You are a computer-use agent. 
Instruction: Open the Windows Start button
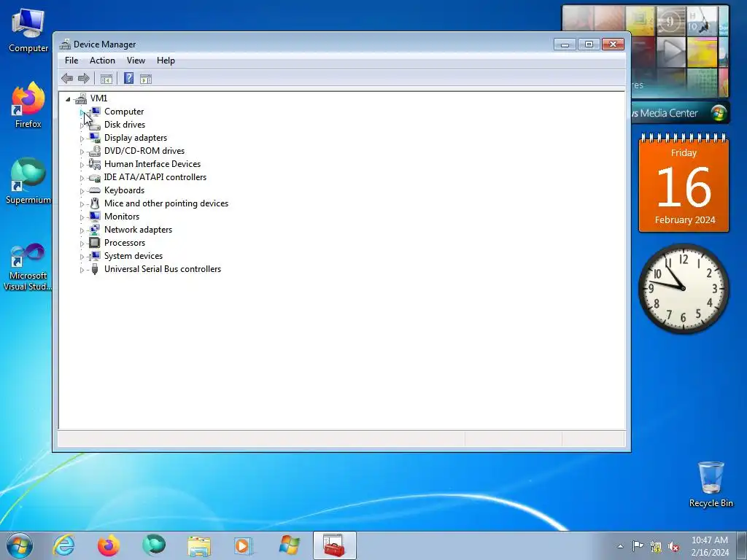coord(20,545)
